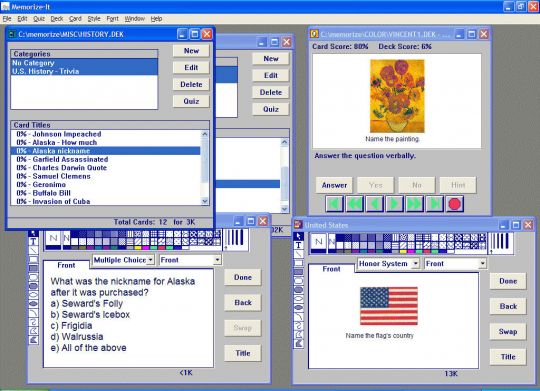Pick yellow color swatch in United States palette
Screen dimensions: 540x391
[403, 251]
